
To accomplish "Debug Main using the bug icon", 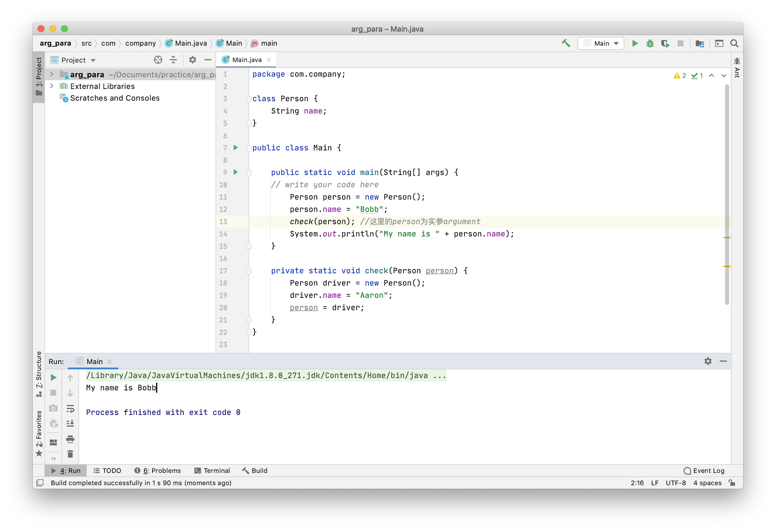I will (x=650, y=43).
